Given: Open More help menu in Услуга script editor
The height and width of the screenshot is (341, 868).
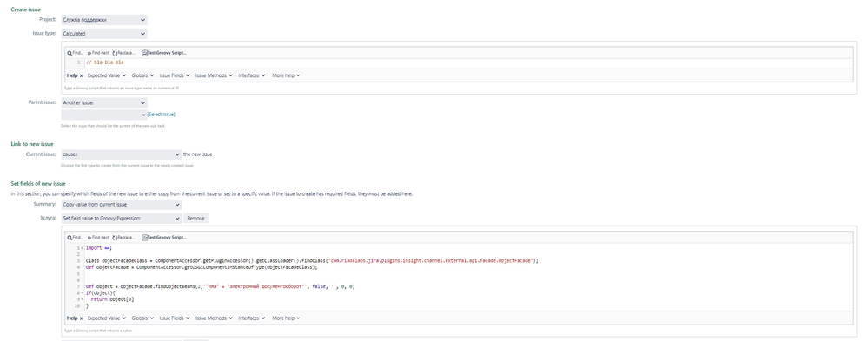Looking at the screenshot, I should coord(286,318).
